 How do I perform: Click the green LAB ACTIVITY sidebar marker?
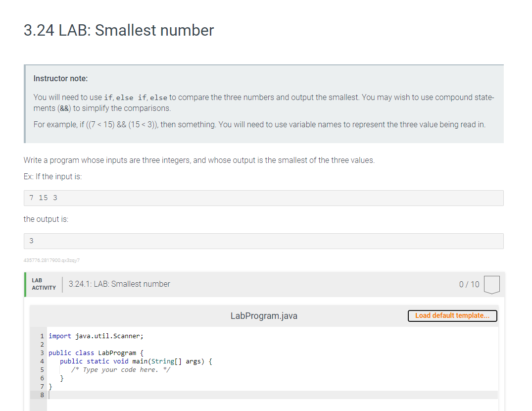25,284
